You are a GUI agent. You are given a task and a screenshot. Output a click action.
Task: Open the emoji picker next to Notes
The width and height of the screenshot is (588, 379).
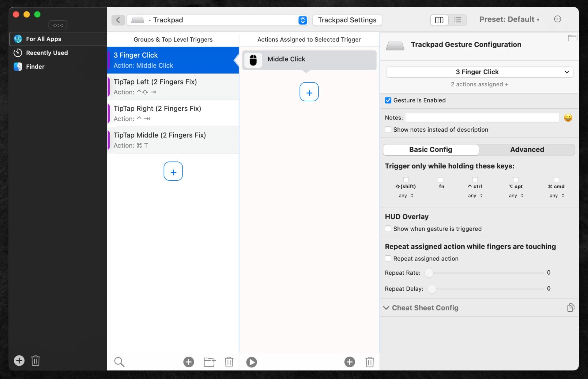click(x=568, y=118)
